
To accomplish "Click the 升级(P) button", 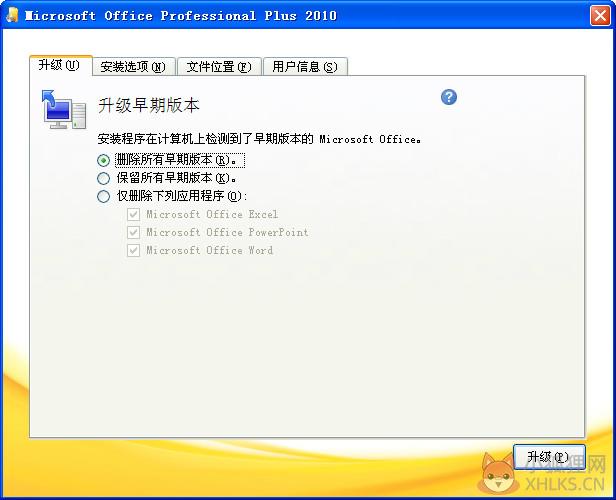I will tap(549, 457).
